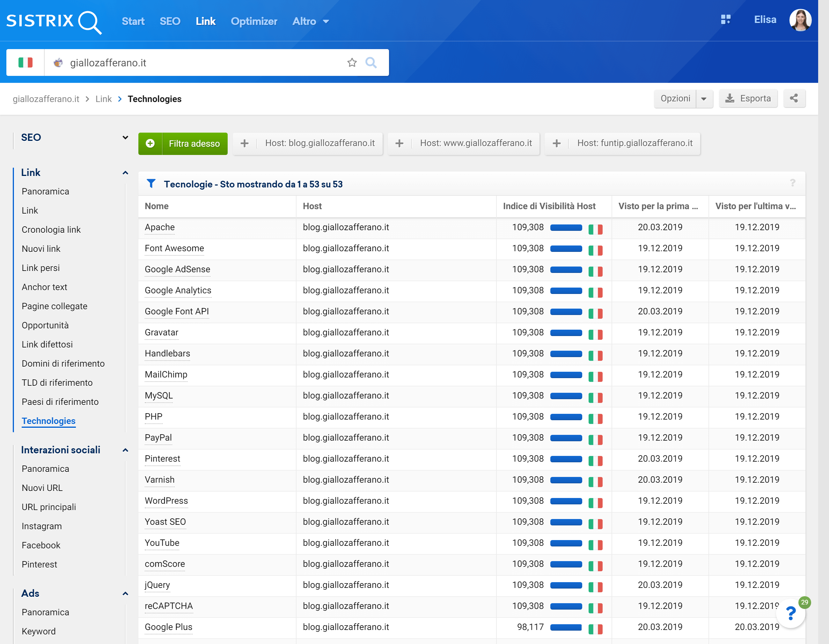Click the visibility bar in the Google Plus row

coord(566,627)
